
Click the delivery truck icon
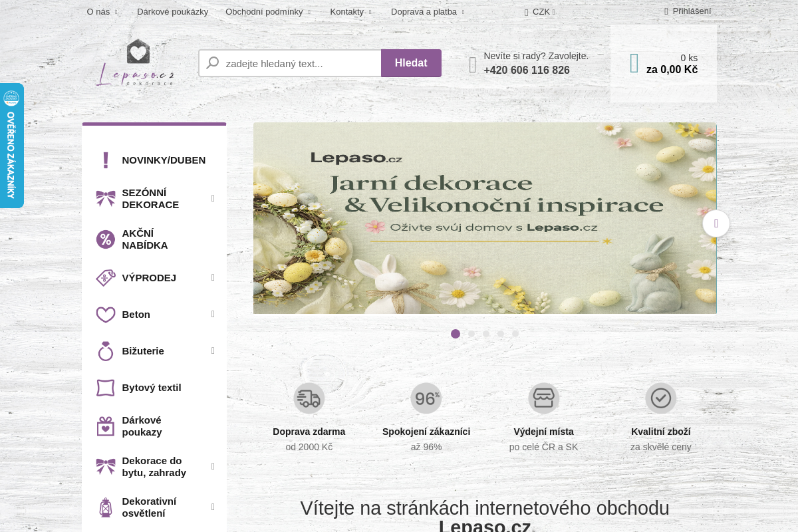(x=309, y=398)
